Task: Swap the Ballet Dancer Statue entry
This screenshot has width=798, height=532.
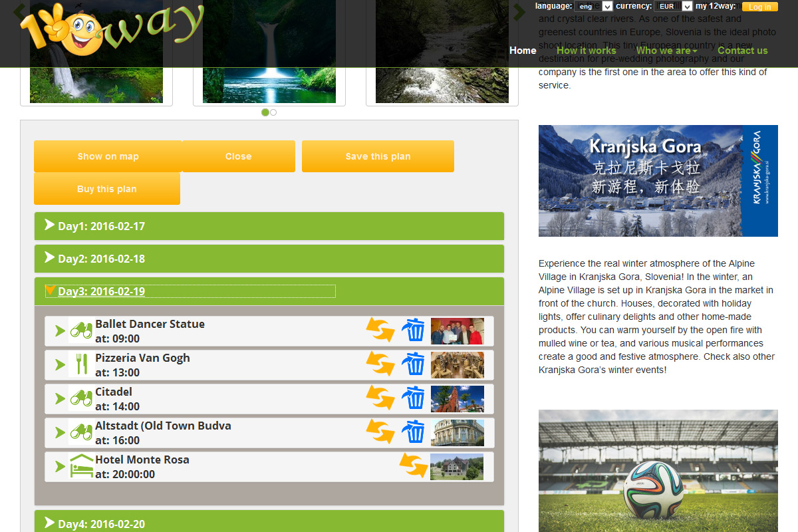Action: coord(380,330)
